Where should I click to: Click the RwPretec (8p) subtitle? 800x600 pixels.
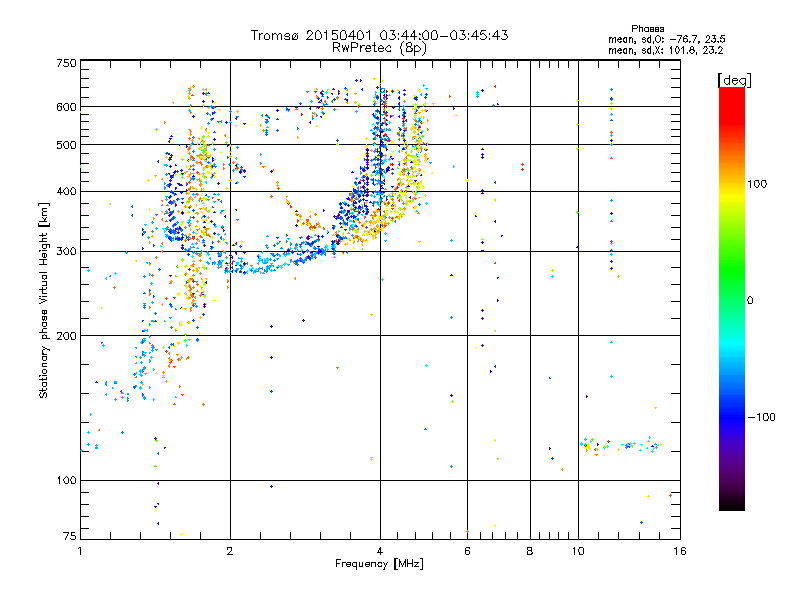(379, 48)
